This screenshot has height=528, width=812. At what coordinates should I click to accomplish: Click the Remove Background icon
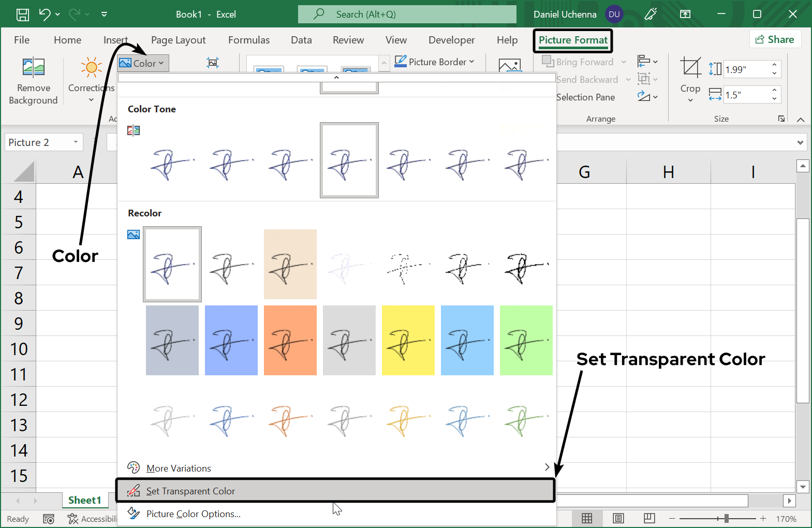click(34, 68)
